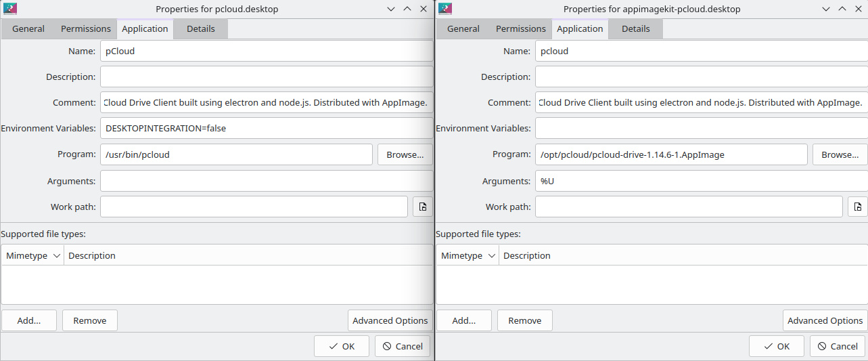Click Browse... next to the AppImage program path

(x=840, y=154)
